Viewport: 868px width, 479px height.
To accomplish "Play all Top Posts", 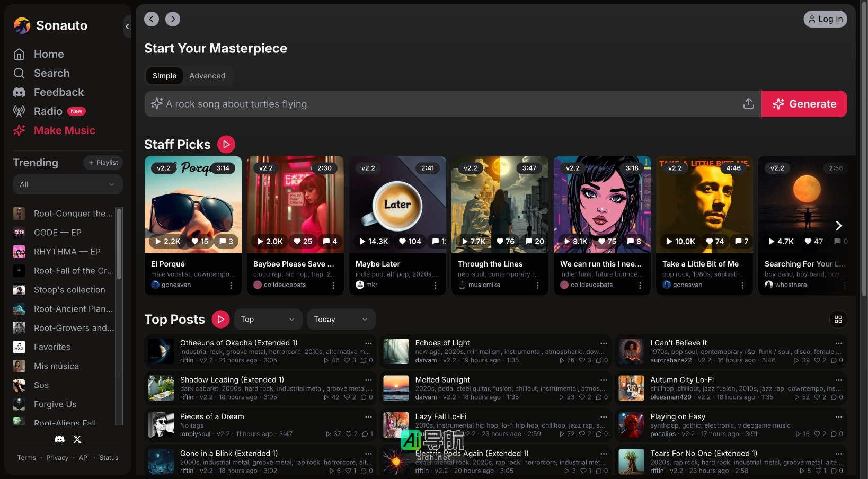I will (220, 320).
